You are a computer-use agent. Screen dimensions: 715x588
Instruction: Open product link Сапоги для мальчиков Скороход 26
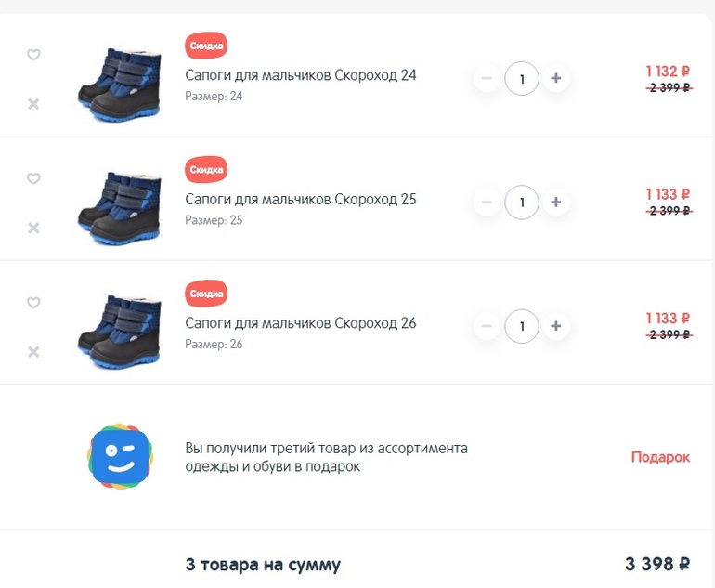pos(301,323)
